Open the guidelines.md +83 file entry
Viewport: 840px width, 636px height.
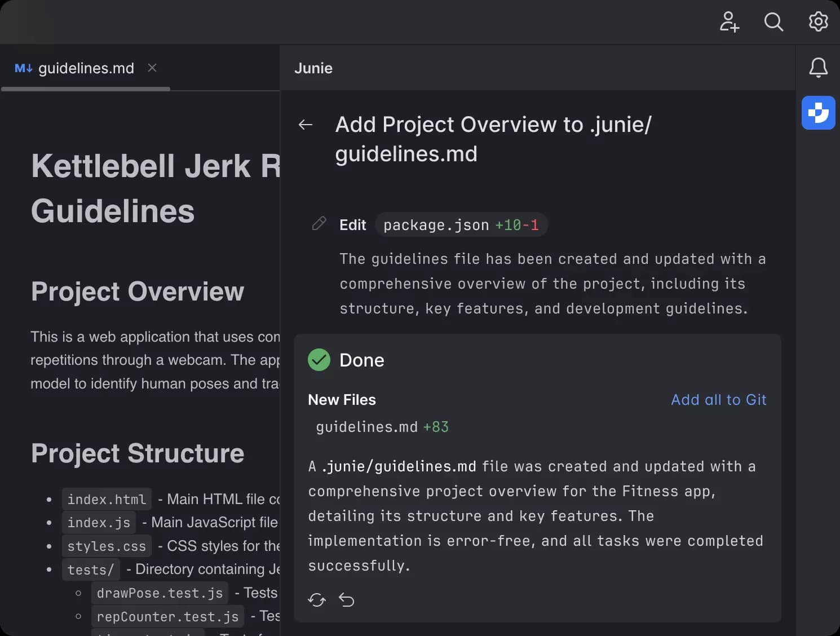point(381,427)
